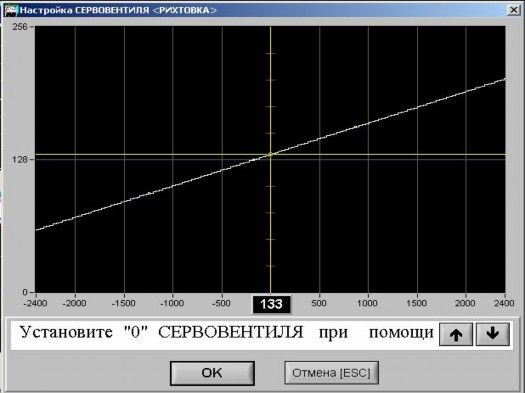The width and height of the screenshot is (525, 393).
Task: Cancel via the Отмена [ESC] button
Action: pyautogui.click(x=331, y=373)
